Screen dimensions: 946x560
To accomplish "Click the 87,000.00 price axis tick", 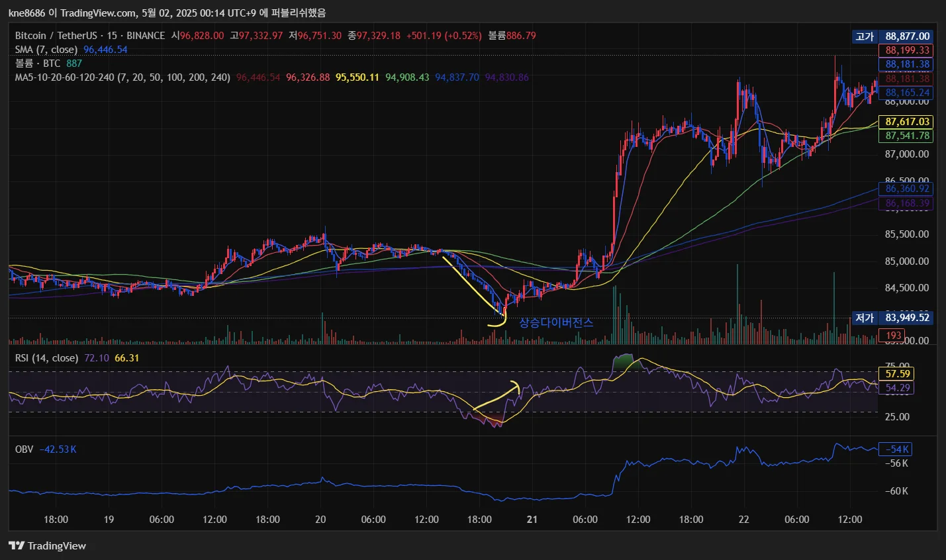I will click(x=907, y=154).
